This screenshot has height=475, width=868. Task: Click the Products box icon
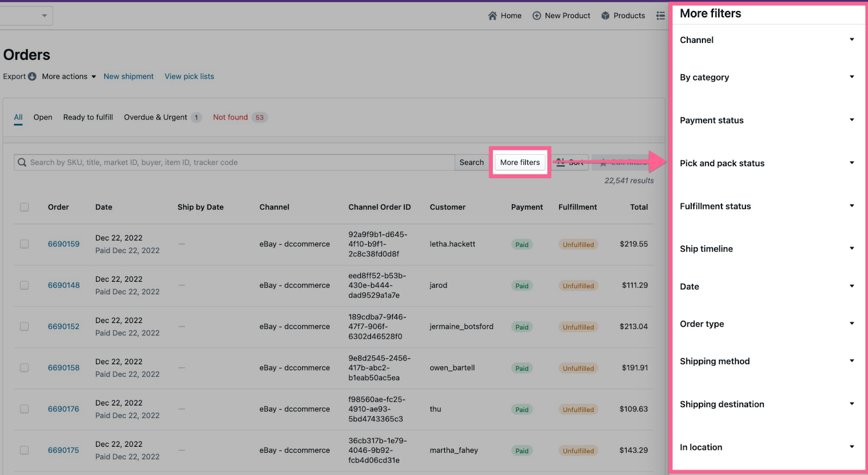coord(605,16)
